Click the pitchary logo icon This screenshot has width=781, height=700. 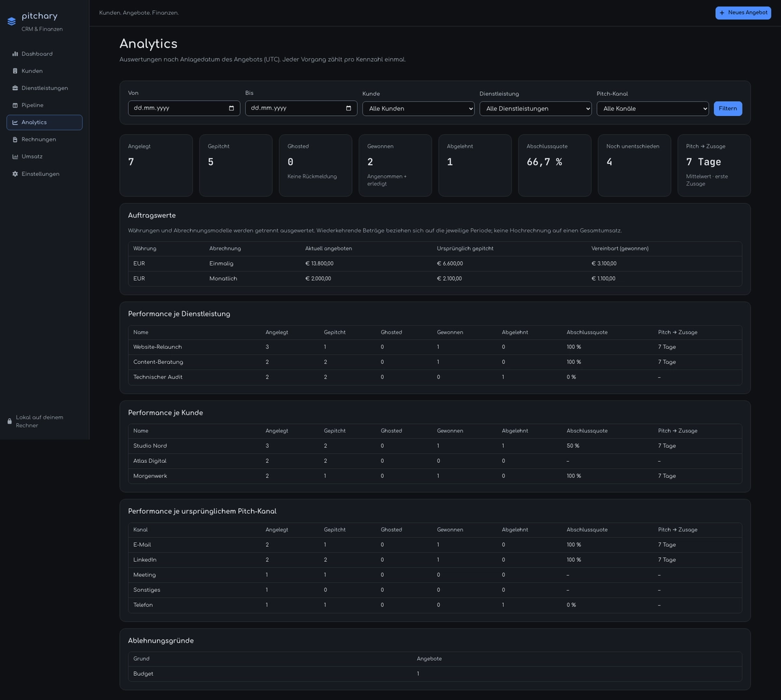tap(12, 21)
